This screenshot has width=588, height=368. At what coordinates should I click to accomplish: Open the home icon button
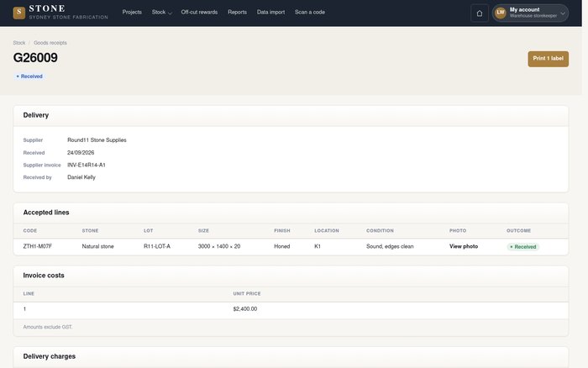tap(480, 13)
